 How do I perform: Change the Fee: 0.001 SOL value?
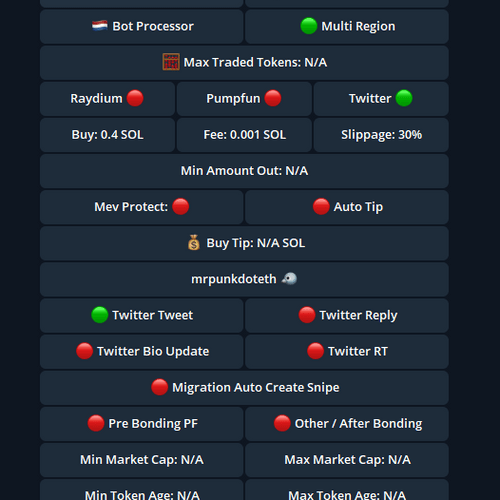tap(244, 135)
